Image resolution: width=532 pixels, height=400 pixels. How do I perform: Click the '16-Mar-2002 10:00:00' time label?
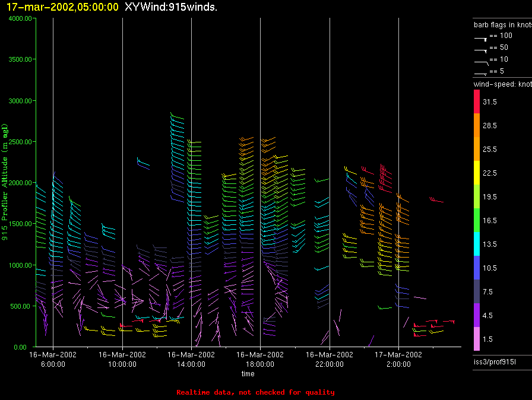(x=122, y=359)
